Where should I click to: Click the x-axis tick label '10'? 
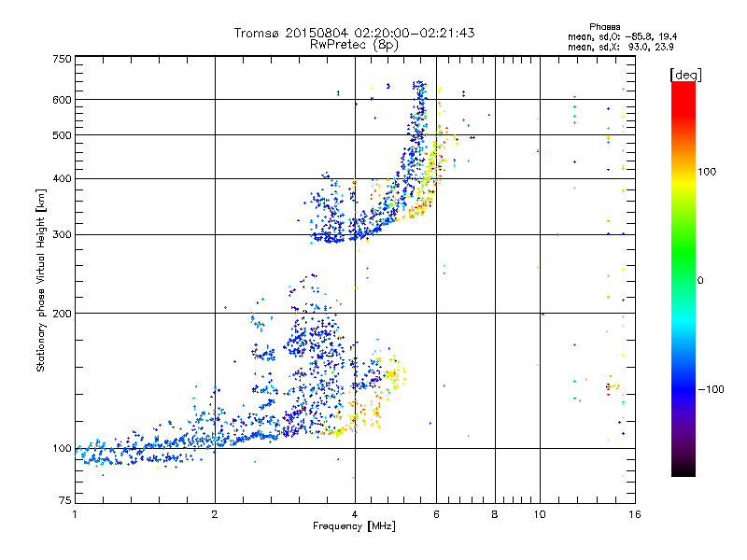pyautogui.click(x=540, y=514)
